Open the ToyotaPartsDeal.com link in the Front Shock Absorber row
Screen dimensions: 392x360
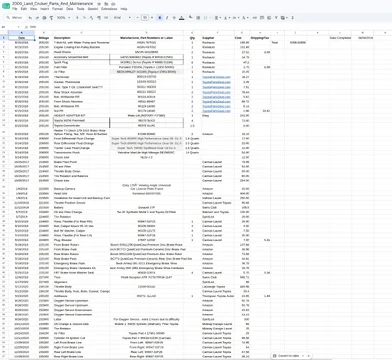pyautogui.click(x=216, y=101)
